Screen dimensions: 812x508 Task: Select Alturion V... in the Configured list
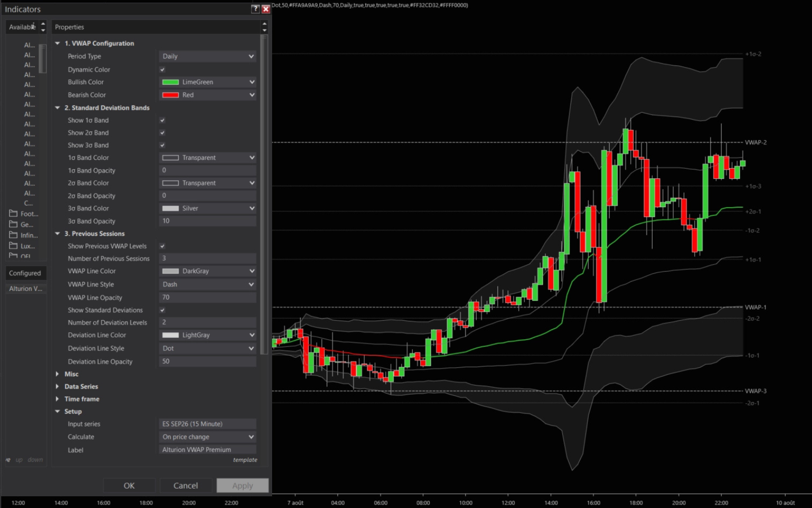[x=25, y=289]
